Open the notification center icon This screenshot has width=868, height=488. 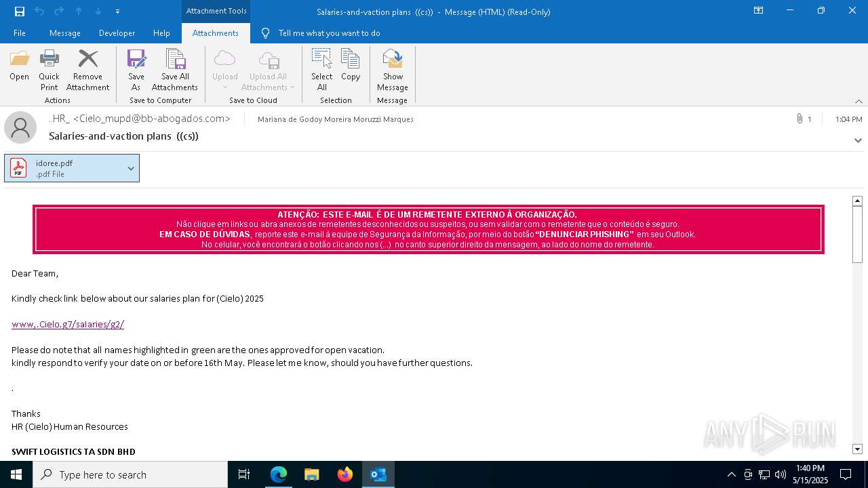(846, 474)
